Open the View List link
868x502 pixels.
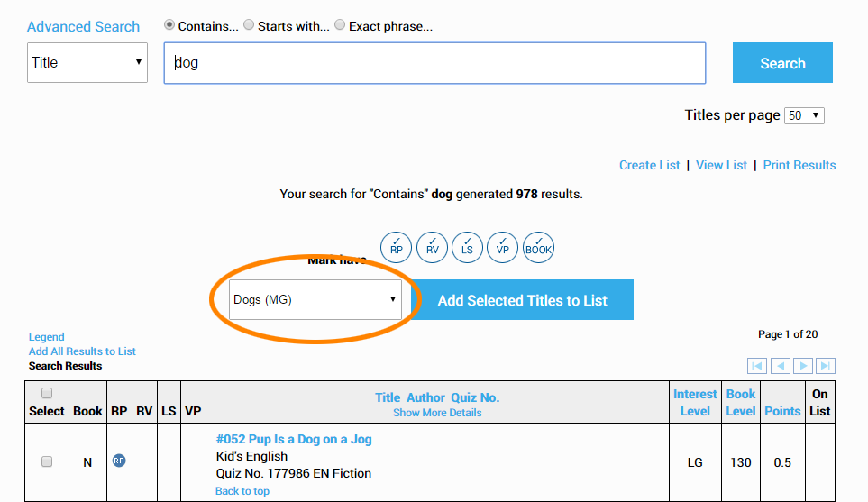[x=721, y=165]
